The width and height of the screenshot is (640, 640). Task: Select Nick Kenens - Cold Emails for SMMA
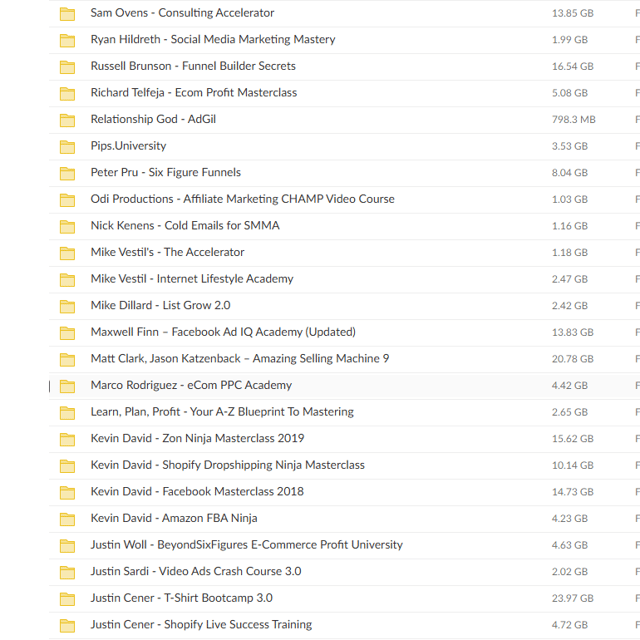pyautogui.click(x=185, y=226)
